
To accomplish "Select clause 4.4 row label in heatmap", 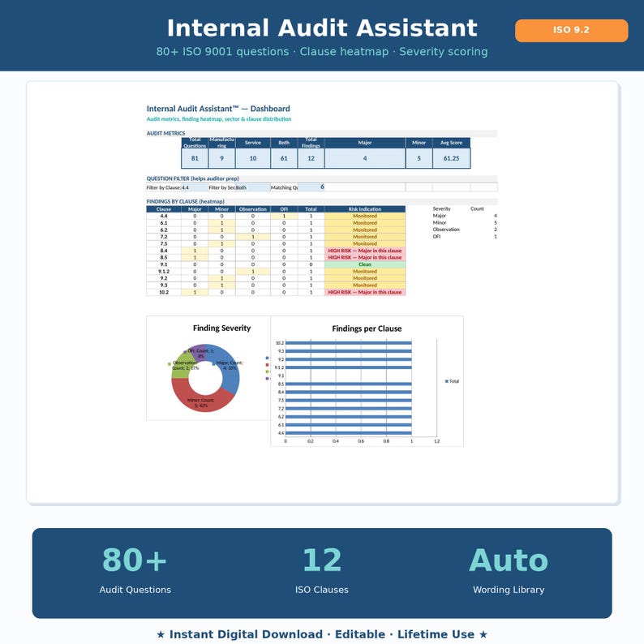I will [164, 216].
